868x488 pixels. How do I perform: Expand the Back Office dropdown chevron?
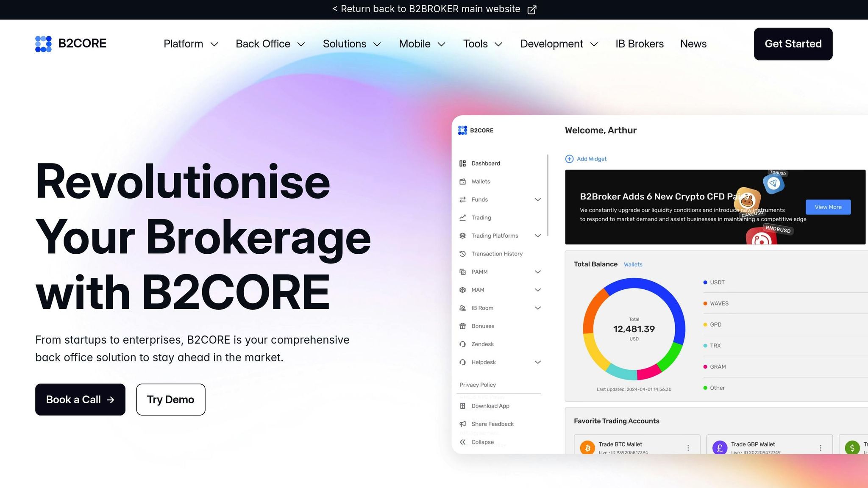(x=301, y=44)
